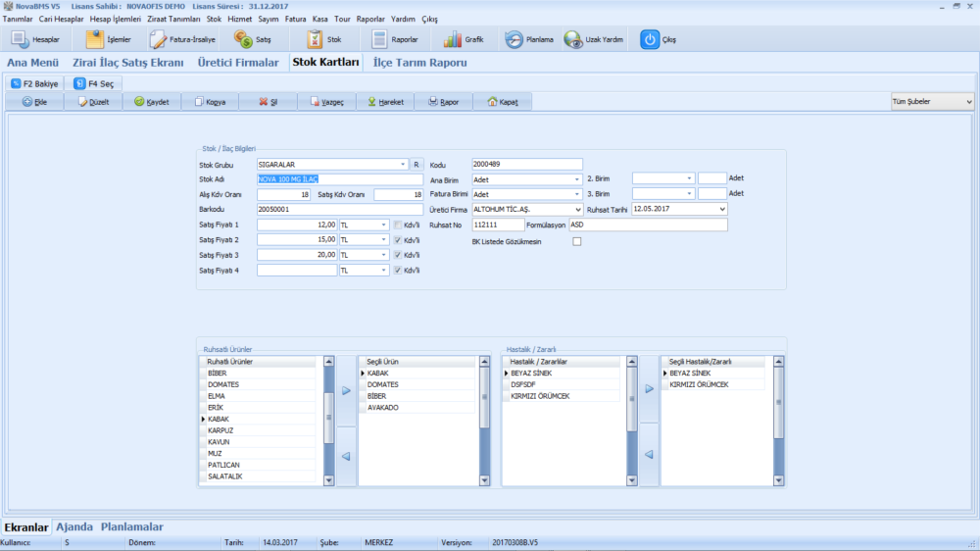
Task: Remove product with left arrow in Ruhsatlı Ürünler
Action: [346, 457]
